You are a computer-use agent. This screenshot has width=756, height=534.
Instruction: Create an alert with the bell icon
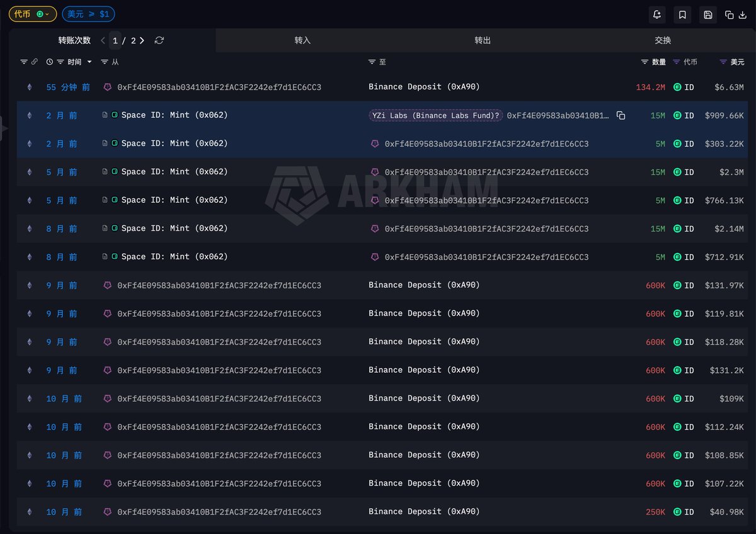point(657,14)
